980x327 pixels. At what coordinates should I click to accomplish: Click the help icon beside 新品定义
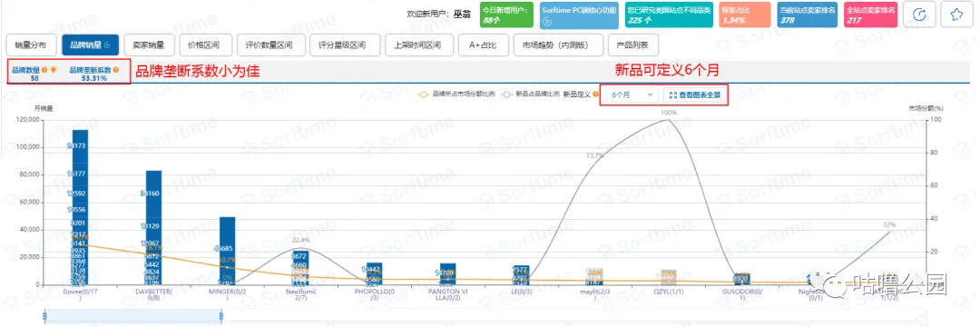pyautogui.click(x=594, y=95)
